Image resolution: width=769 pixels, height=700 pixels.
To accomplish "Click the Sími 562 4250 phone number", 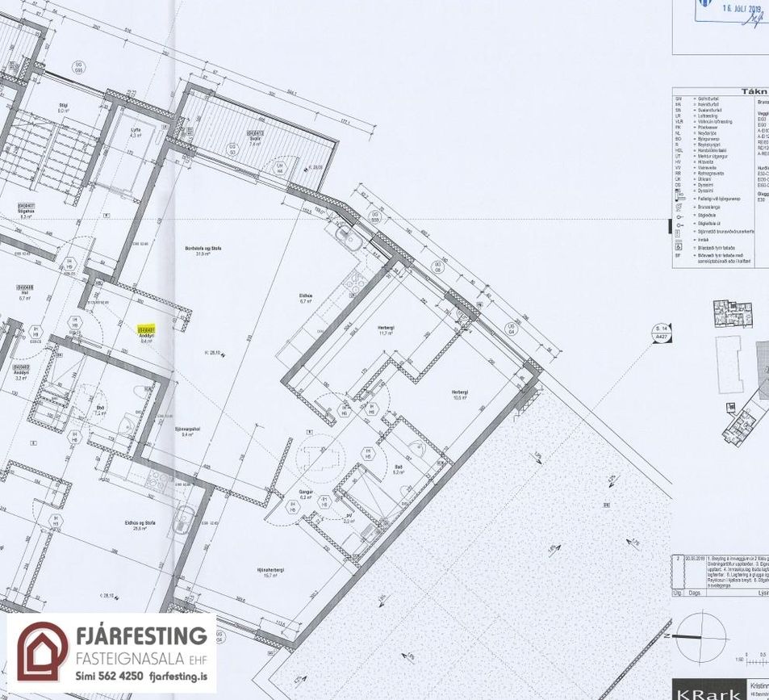I will (110, 676).
